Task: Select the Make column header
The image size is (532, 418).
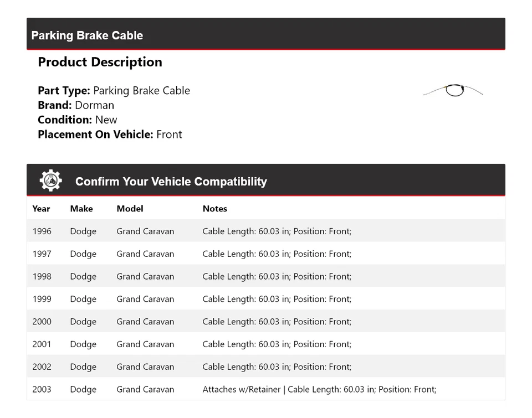Action: 81,209
